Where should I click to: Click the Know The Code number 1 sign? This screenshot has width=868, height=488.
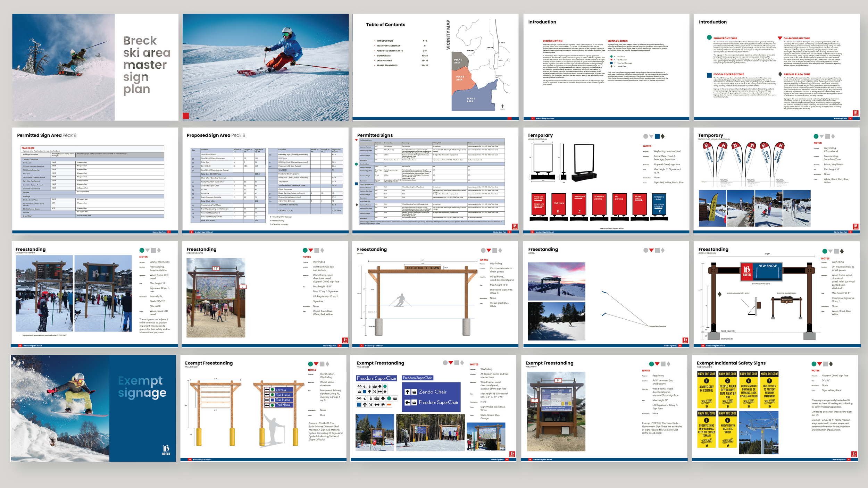tap(706, 389)
